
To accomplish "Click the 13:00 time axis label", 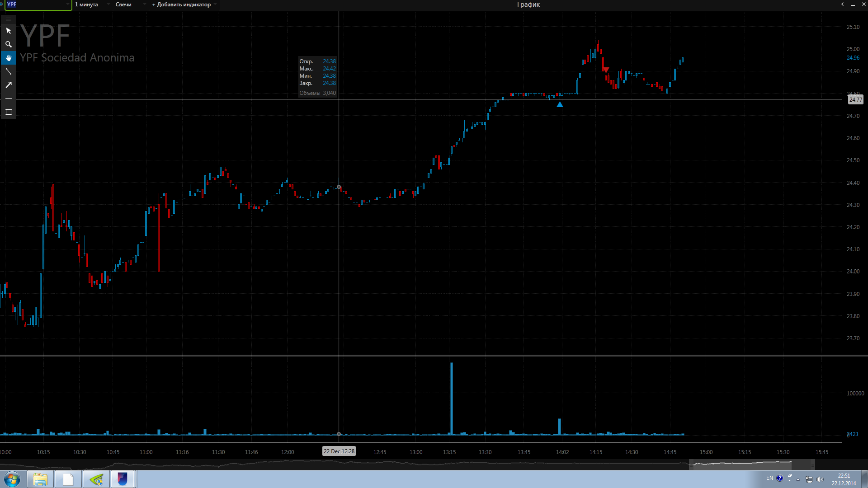I will [416, 452].
